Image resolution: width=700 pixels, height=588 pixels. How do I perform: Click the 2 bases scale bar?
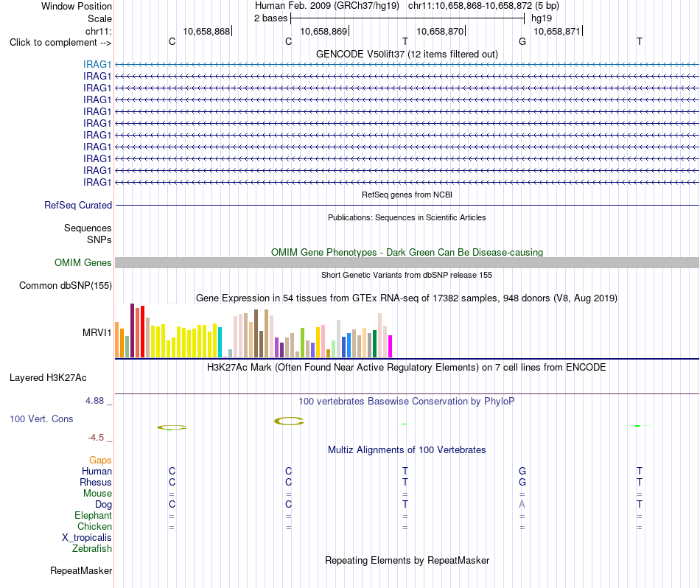point(407,18)
